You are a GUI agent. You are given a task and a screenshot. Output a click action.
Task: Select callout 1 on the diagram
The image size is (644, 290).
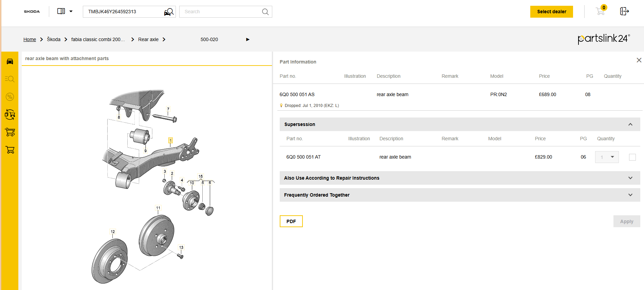click(x=170, y=140)
